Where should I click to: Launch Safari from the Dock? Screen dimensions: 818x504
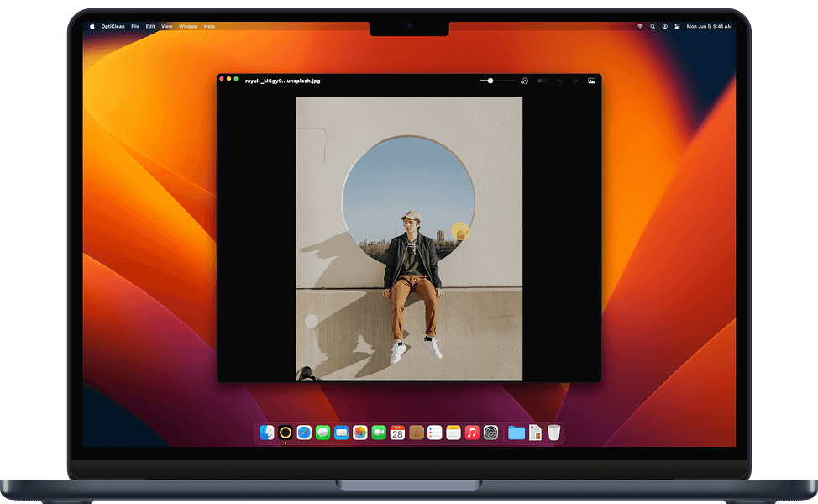(304, 433)
